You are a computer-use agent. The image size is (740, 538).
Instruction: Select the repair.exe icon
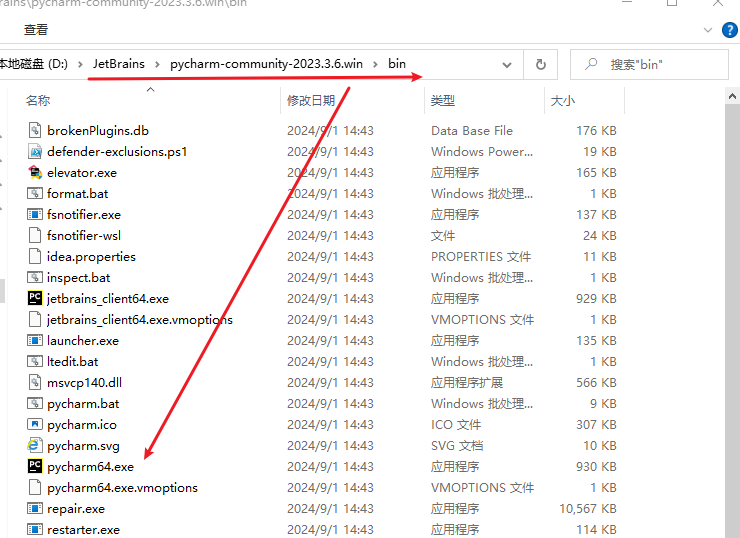tap(35, 508)
